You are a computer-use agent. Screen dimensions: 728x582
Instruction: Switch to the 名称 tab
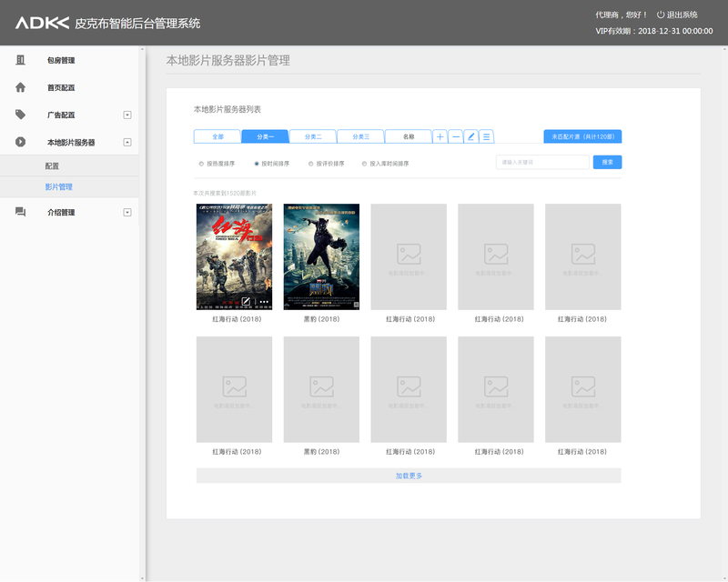tap(409, 136)
